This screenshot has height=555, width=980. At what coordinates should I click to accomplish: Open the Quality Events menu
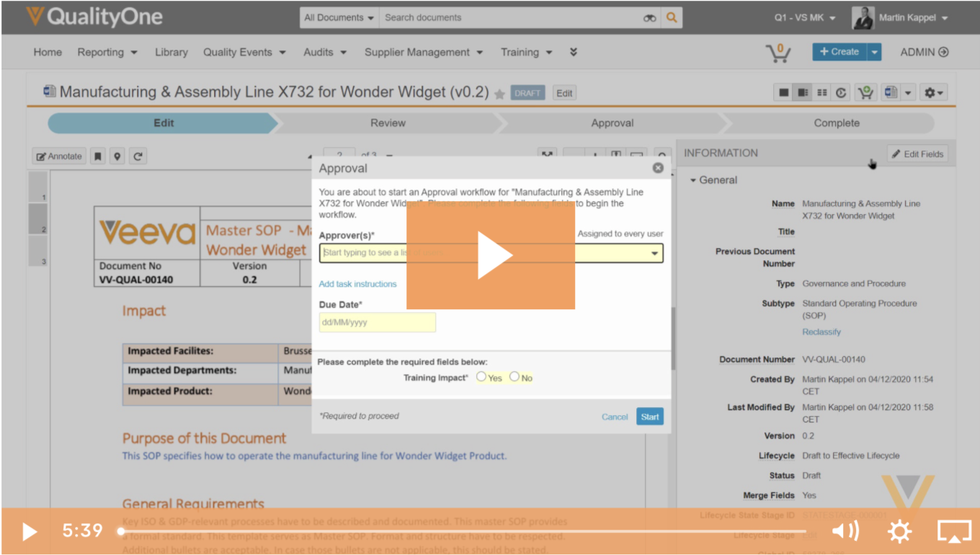tap(244, 52)
